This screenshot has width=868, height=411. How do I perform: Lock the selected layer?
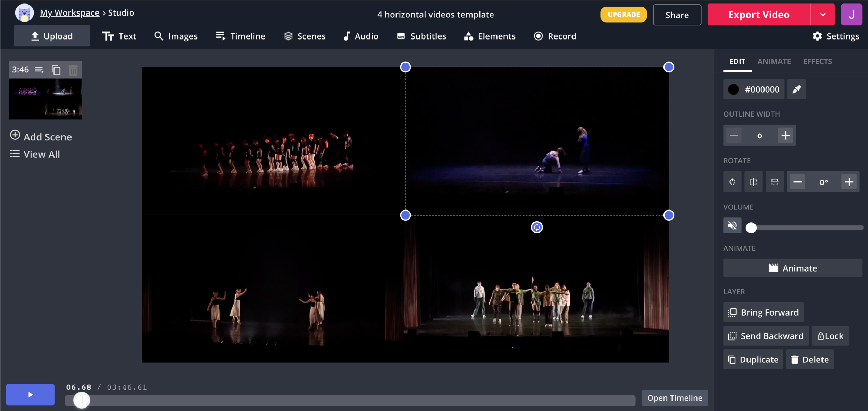pos(830,336)
